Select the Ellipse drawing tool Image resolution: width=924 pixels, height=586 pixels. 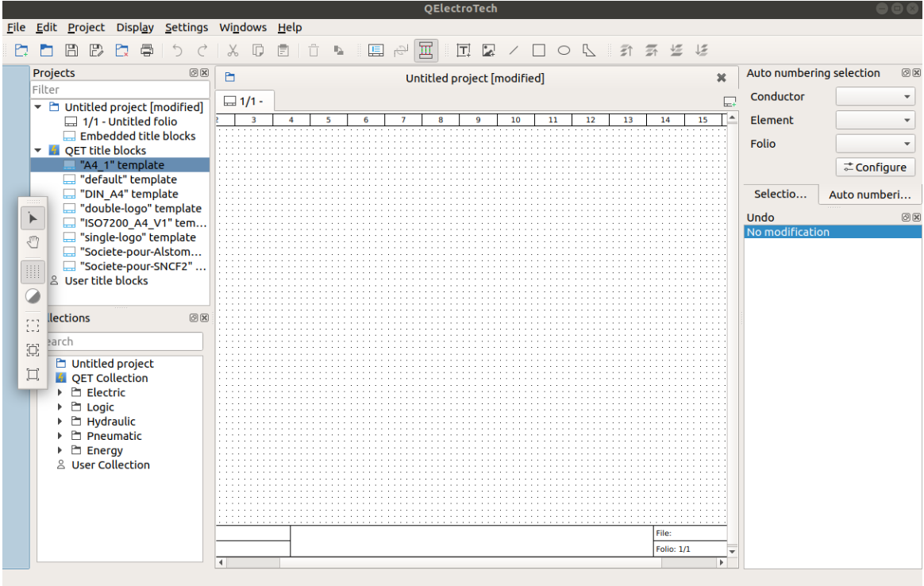[564, 50]
